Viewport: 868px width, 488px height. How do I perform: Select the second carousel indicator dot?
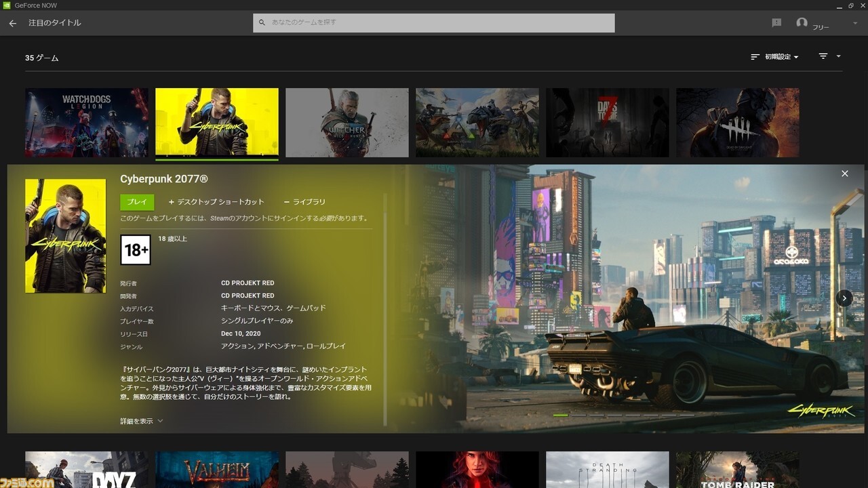578,415
